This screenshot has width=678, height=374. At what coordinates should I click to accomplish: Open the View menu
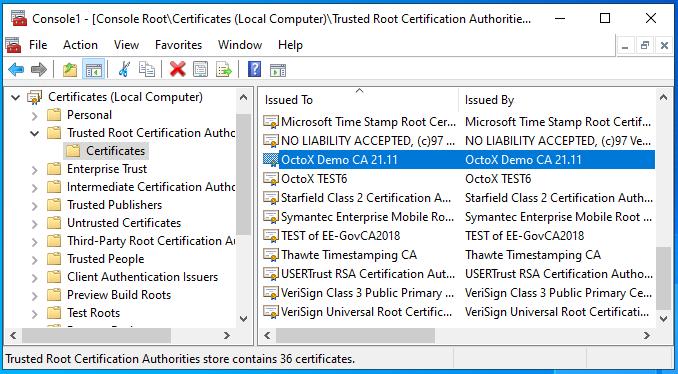(126, 45)
